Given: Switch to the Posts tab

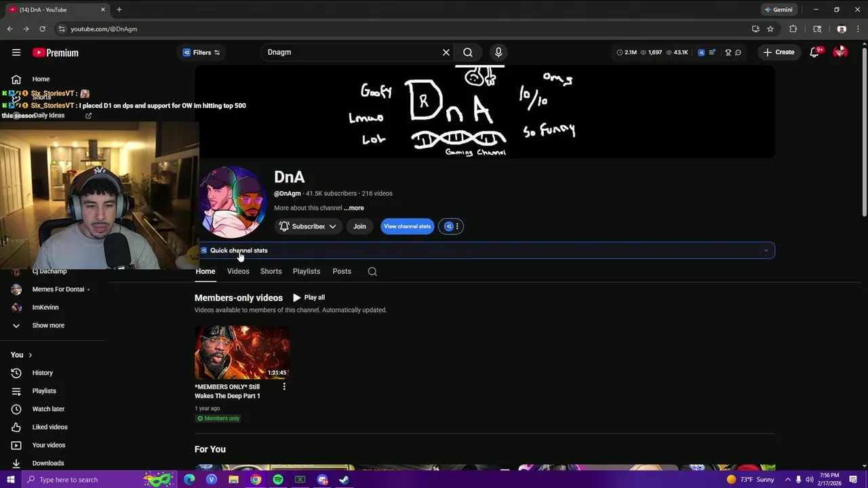Looking at the screenshot, I should point(342,271).
